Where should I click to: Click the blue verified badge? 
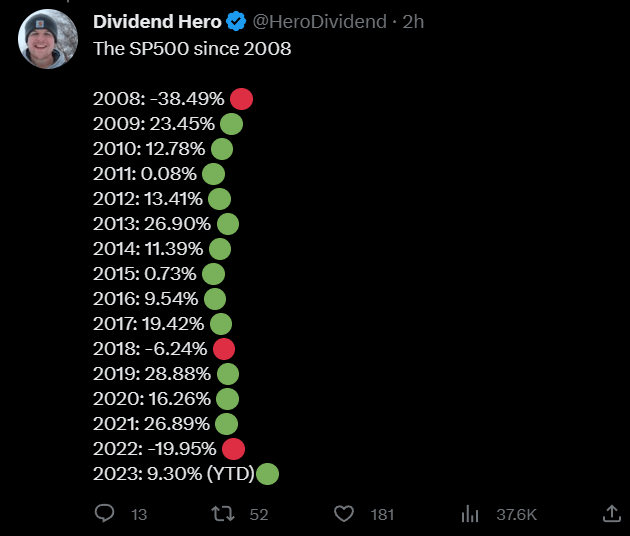[x=237, y=22]
